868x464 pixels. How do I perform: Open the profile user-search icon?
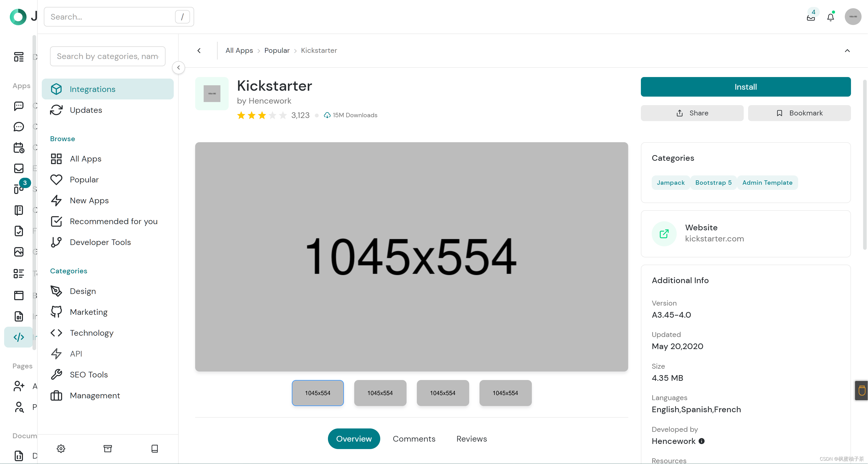click(19, 407)
